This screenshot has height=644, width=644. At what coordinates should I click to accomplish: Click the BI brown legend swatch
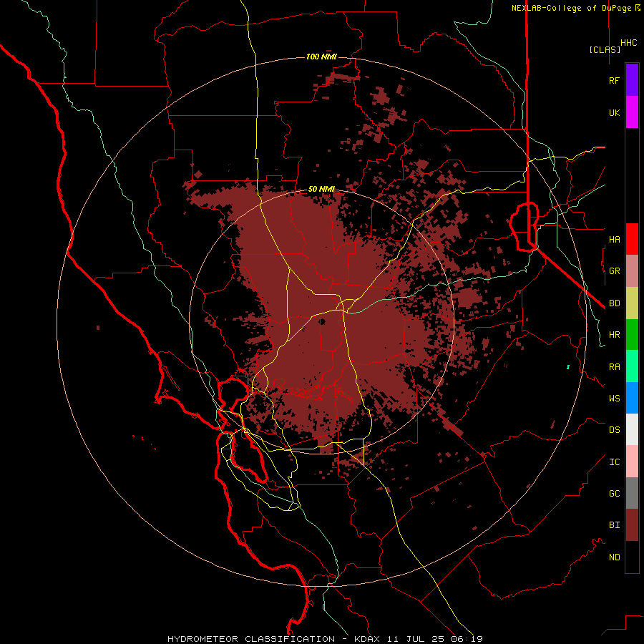tap(632, 525)
